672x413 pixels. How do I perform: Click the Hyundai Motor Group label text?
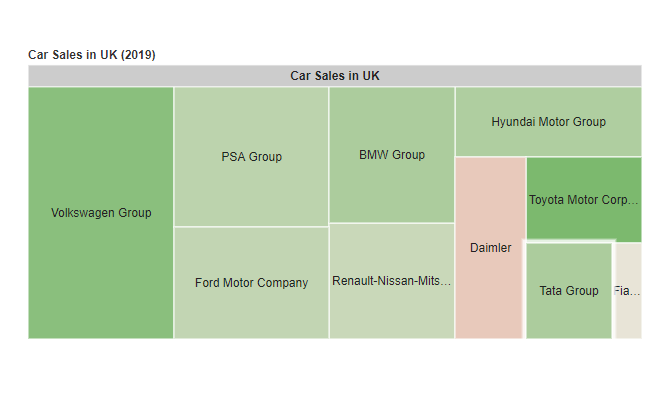[548, 122]
